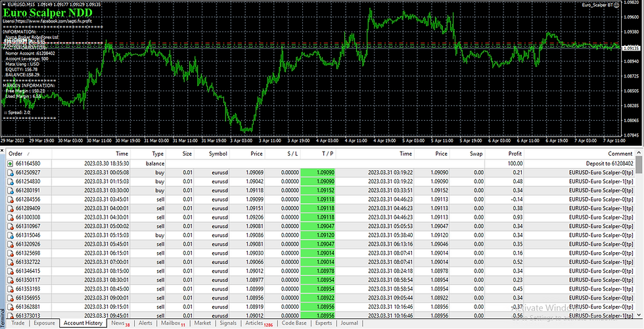Sort by the Swap column header

point(467,154)
